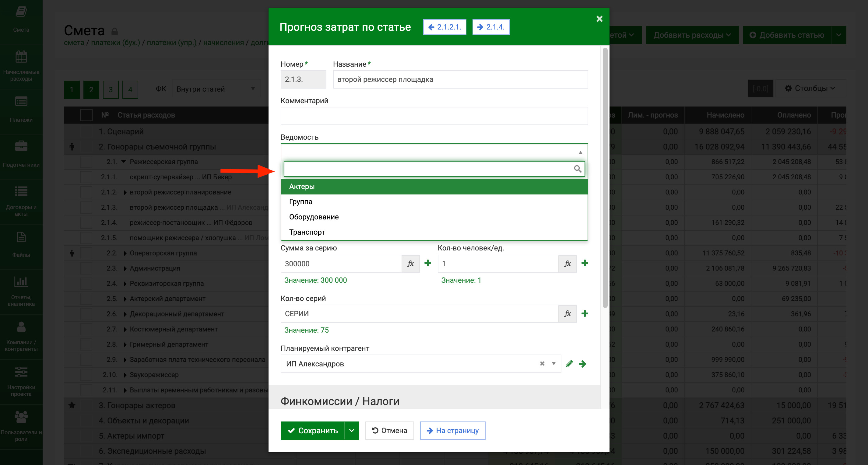The width and height of the screenshot is (868, 465).
Task: Click person icon on Операторская группа row
Action: click(x=72, y=253)
